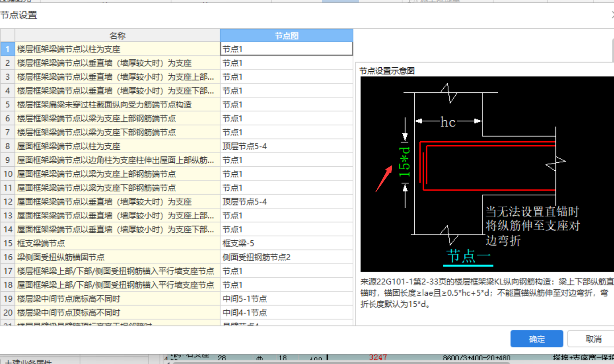Select row 梁侧面受扭纵筋锚固节点
Screen dimensions: 614x364
(118, 257)
